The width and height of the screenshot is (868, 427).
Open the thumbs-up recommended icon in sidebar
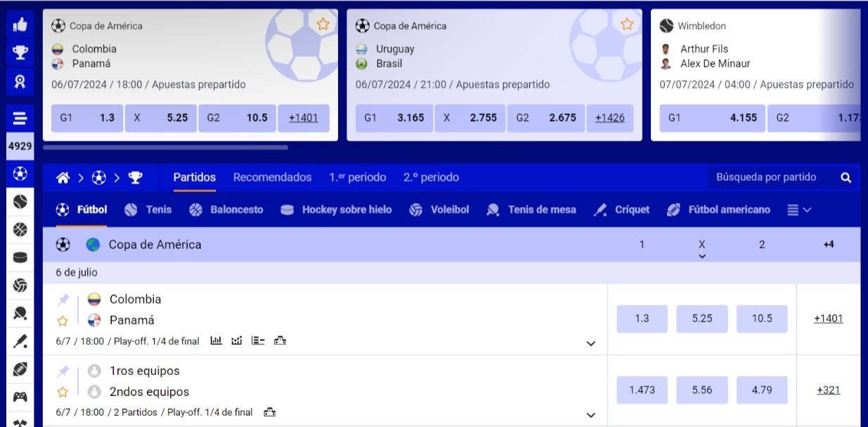point(20,25)
